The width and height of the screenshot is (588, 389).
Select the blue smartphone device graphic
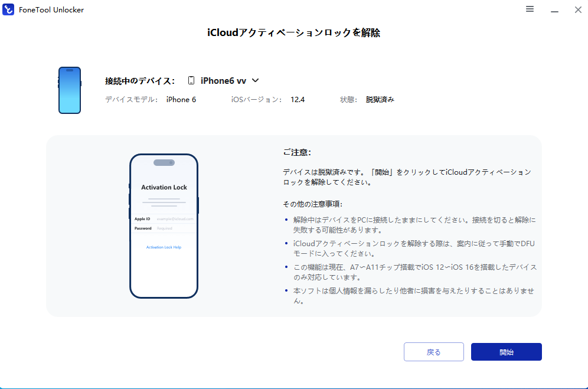[x=70, y=90]
